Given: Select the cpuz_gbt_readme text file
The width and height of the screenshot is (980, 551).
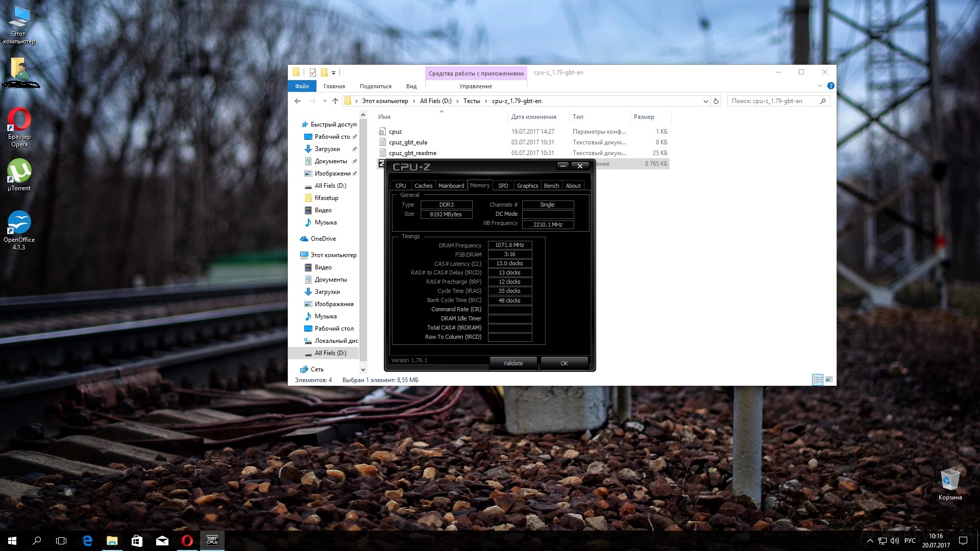Looking at the screenshot, I should click(x=412, y=153).
